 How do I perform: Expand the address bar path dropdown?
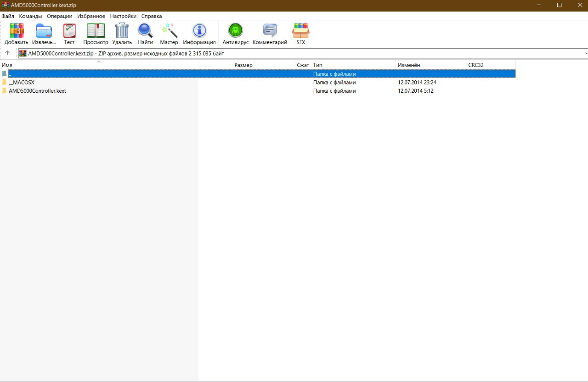coord(586,53)
